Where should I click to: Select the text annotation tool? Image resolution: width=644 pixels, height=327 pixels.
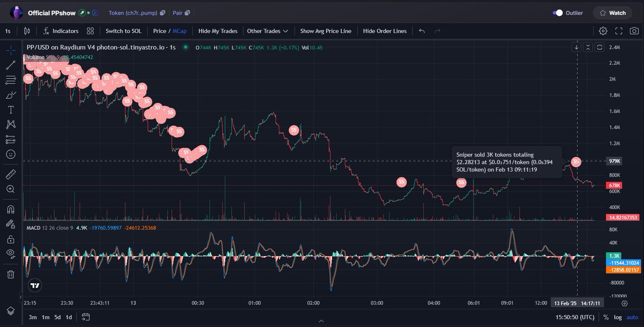(11, 110)
